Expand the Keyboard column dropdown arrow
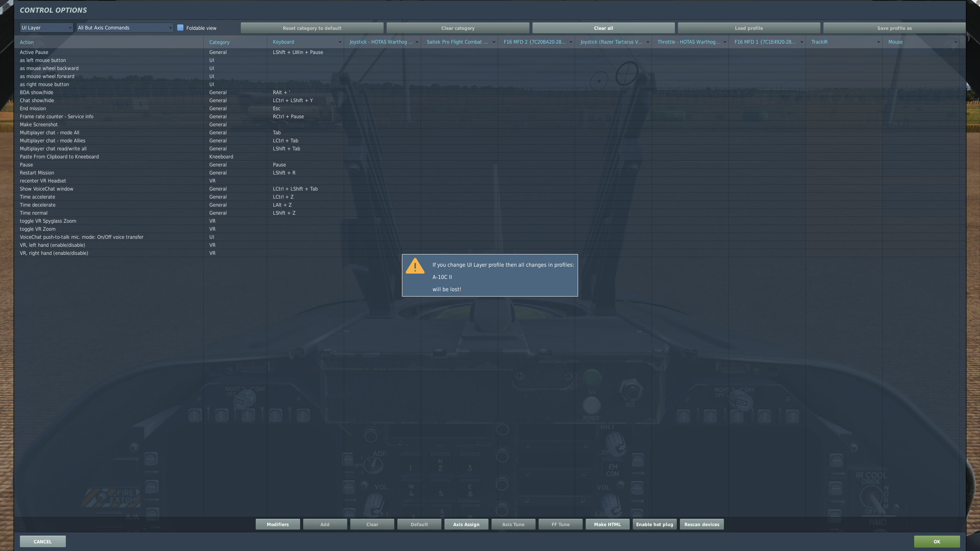This screenshot has height=551, width=980. pyautogui.click(x=340, y=42)
